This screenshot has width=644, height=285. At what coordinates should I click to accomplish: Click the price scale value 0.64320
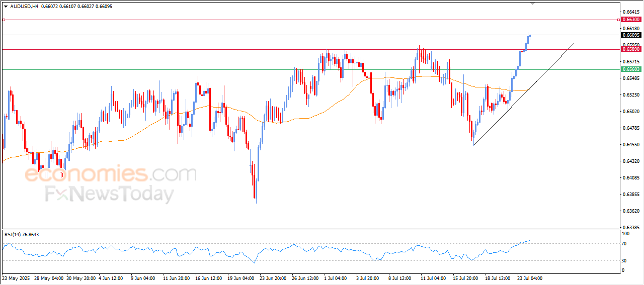click(x=631, y=161)
